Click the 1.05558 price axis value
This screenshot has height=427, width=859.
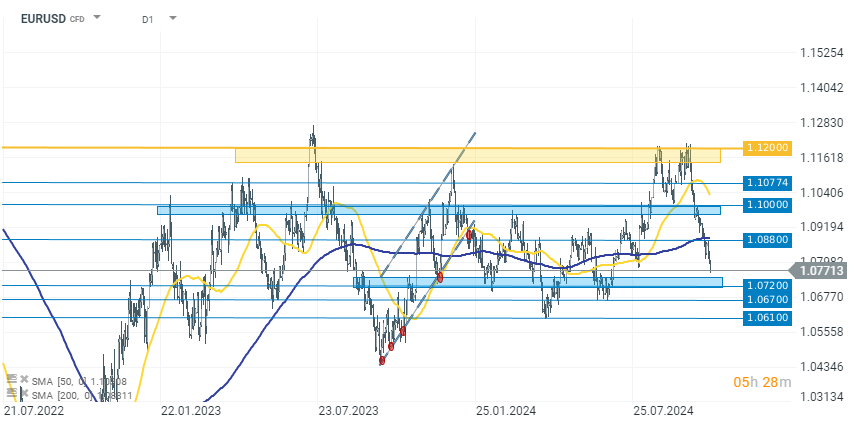pyautogui.click(x=822, y=331)
